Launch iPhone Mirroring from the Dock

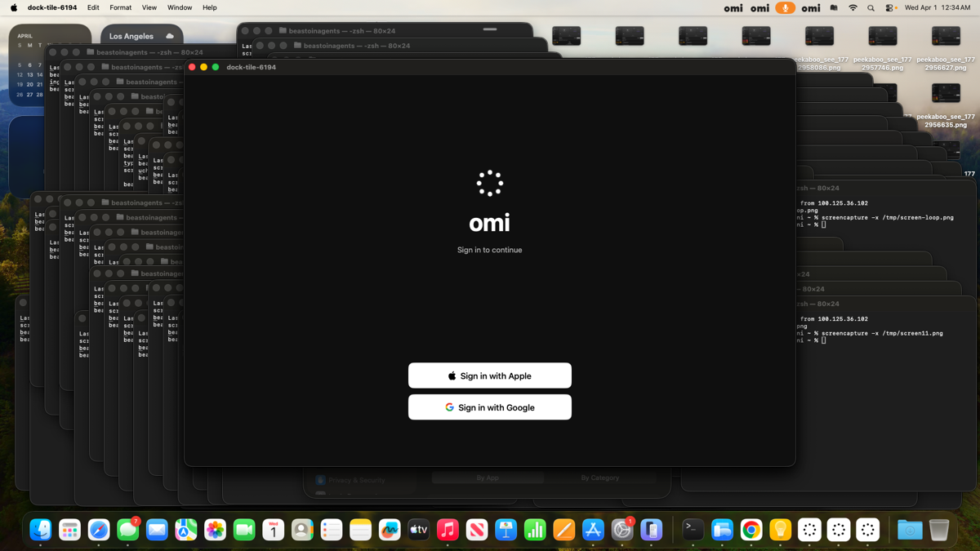pos(651,530)
